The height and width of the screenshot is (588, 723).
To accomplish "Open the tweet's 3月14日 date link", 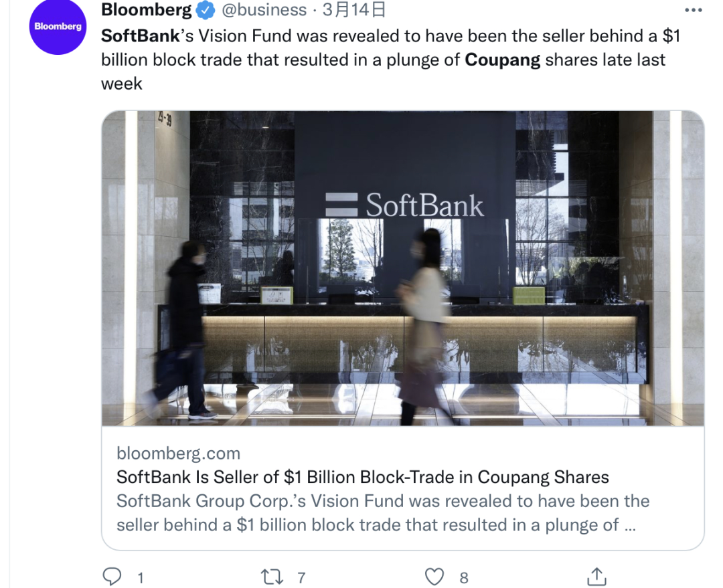I will coord(353,9).
